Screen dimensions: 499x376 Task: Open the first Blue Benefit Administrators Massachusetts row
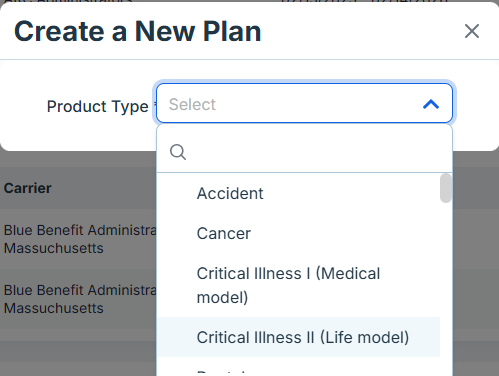pos(79,239)
